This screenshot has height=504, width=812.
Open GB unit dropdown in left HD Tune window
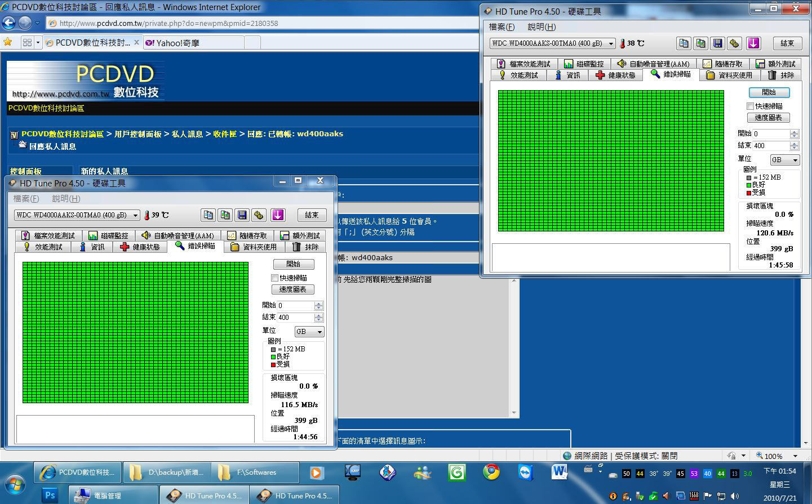[x=309, y=332]
